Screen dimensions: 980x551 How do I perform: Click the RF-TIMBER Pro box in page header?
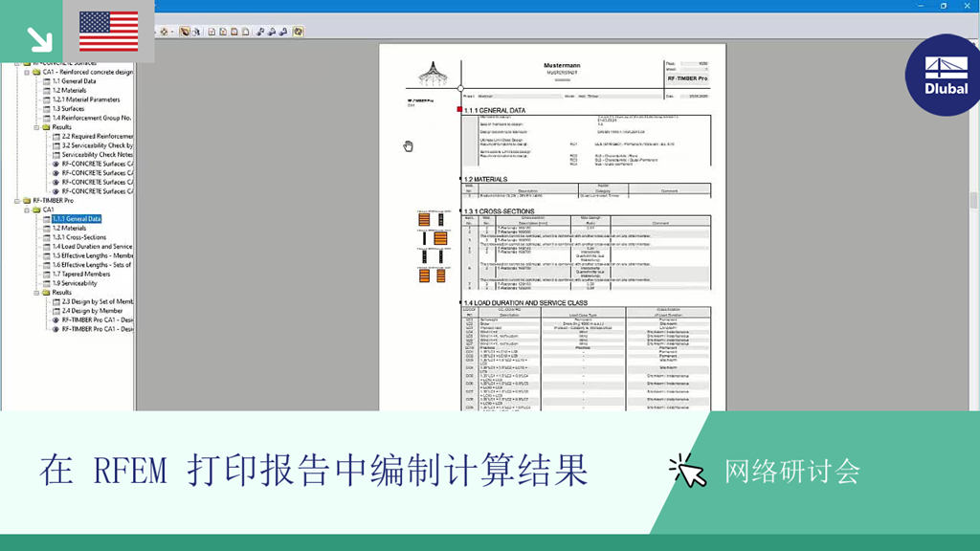[x=687, y=78]
